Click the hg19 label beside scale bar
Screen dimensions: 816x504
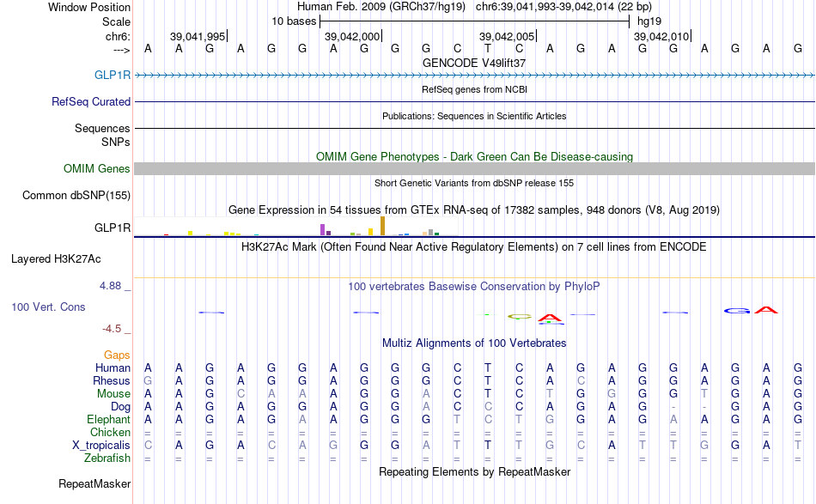pos(649,21)
